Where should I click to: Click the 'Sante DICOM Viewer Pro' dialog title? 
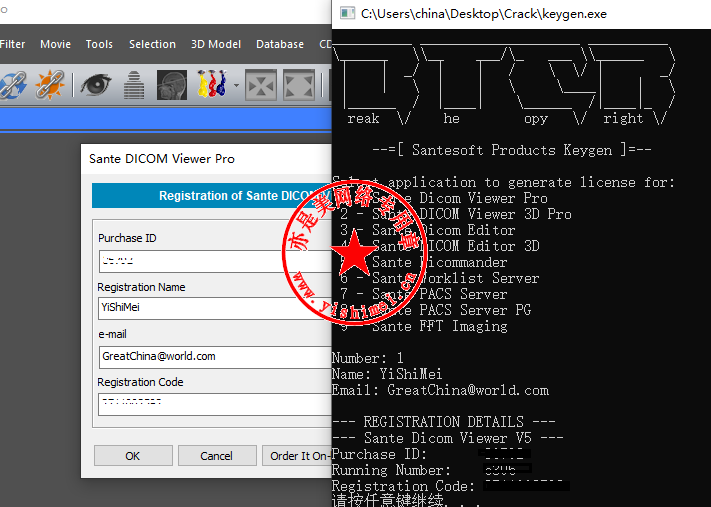(x=162, y=159)
